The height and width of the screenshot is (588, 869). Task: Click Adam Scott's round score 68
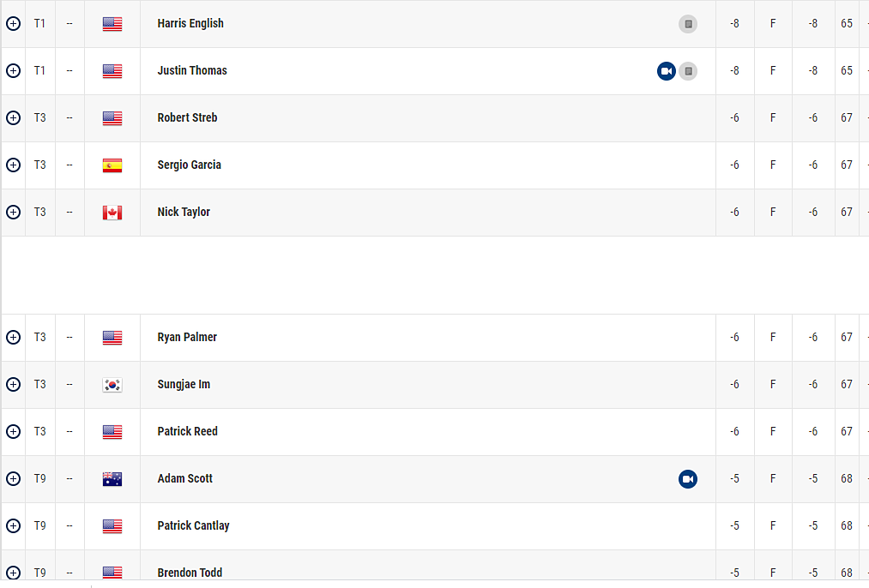point(847,479)
